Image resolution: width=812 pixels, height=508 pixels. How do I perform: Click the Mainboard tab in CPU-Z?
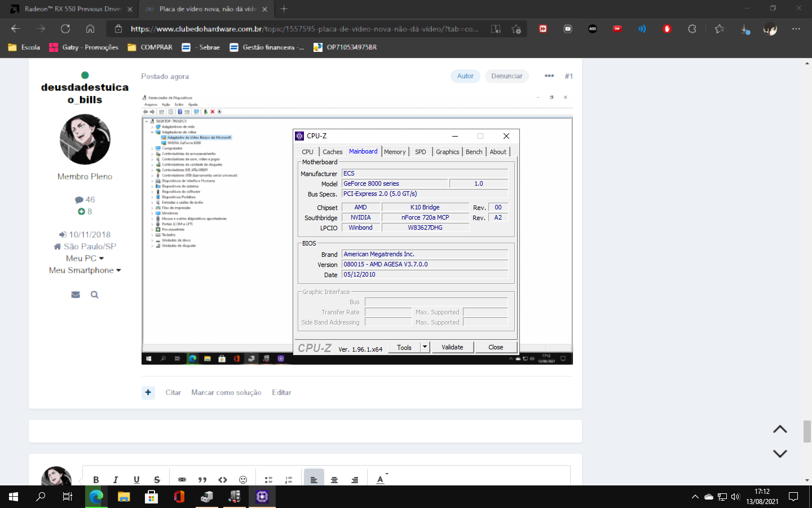tap(363, 151)
